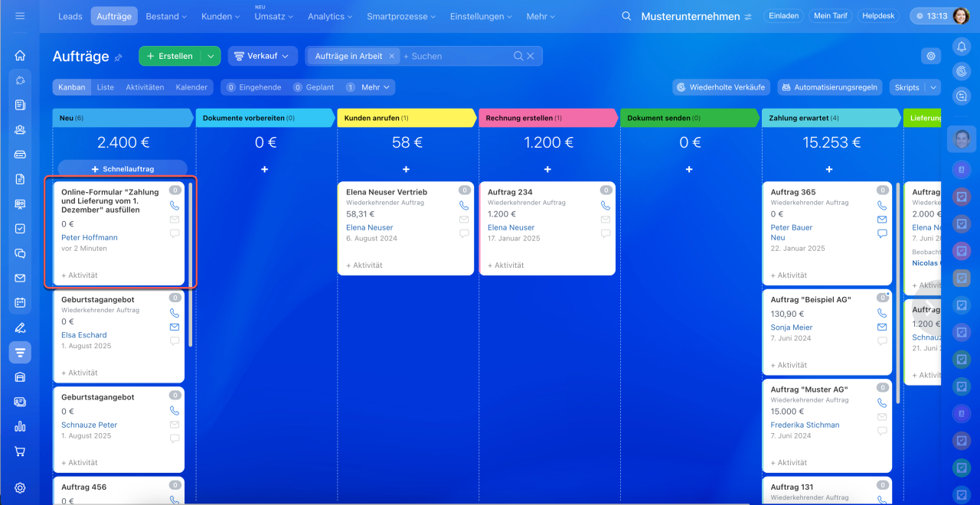Open contact link Sonja Meier
980x505 pixels.
[x=792, y=327]
